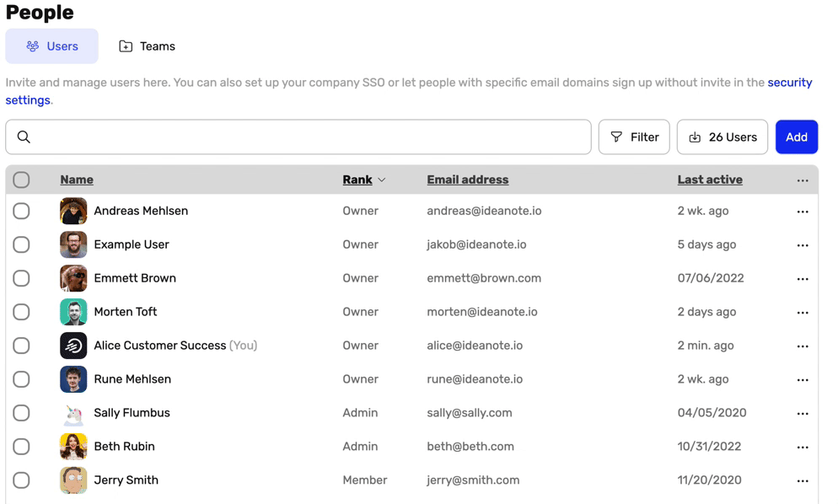The height and width of the screenshot is (504, 838).
Task: Select Jerry Smith's checkbox
Action: (x=21, y=480)
